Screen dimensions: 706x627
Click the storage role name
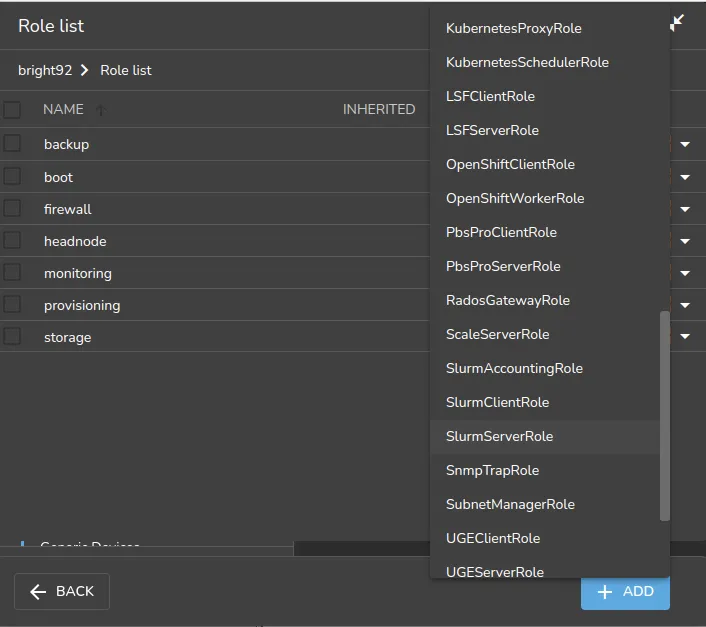pyautogui.click(x=68, y=337)
